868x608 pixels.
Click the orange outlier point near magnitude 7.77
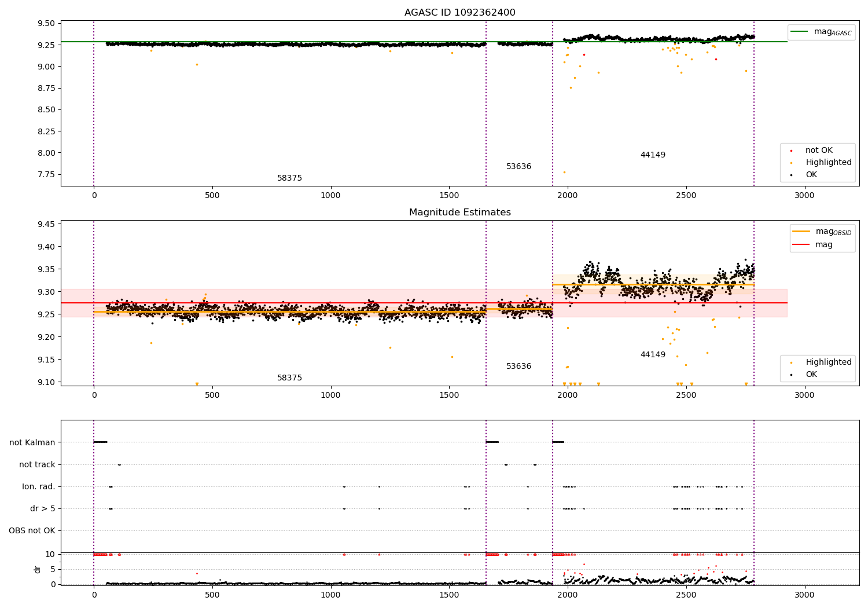[x=564, y=172]
